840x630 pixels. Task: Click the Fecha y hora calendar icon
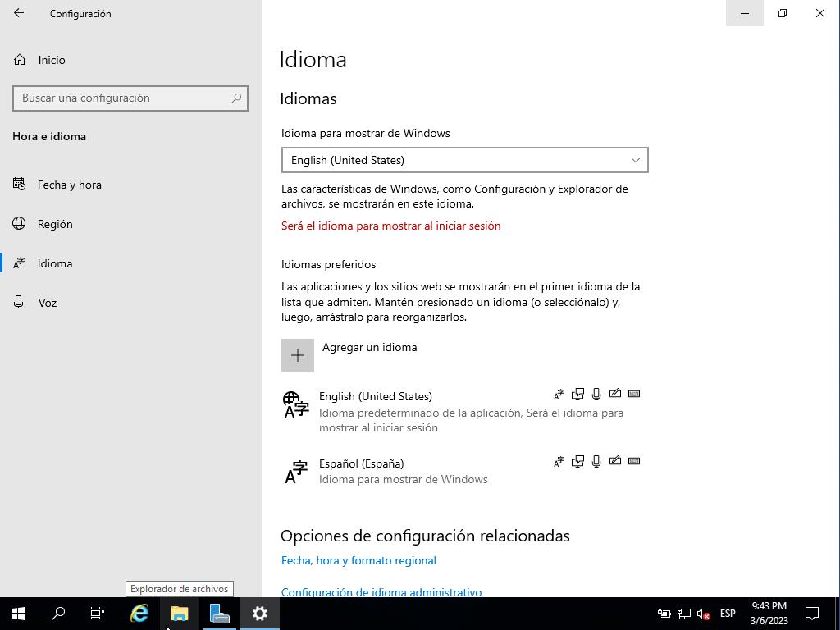[19, 185]
